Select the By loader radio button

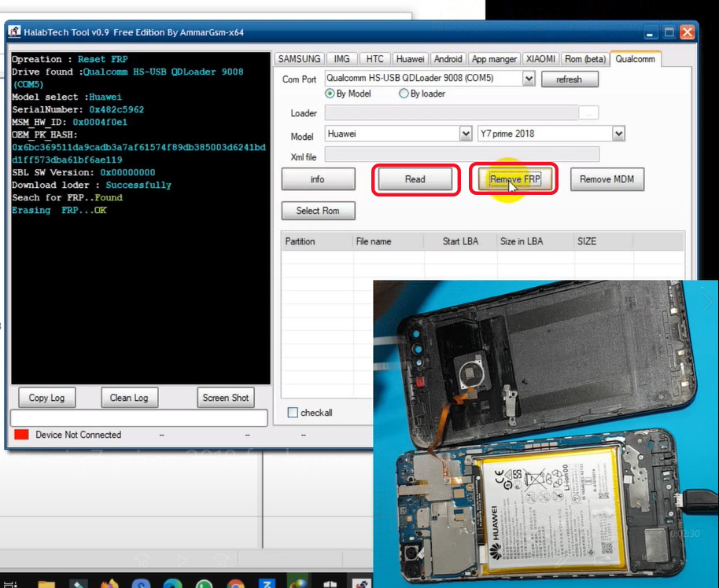(404, 94)
